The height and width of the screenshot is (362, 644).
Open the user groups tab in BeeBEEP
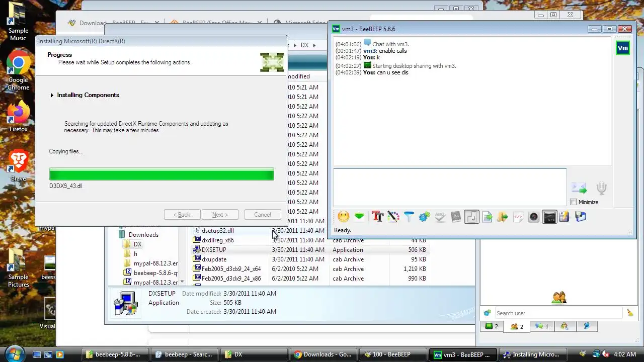tap(564, 326)
